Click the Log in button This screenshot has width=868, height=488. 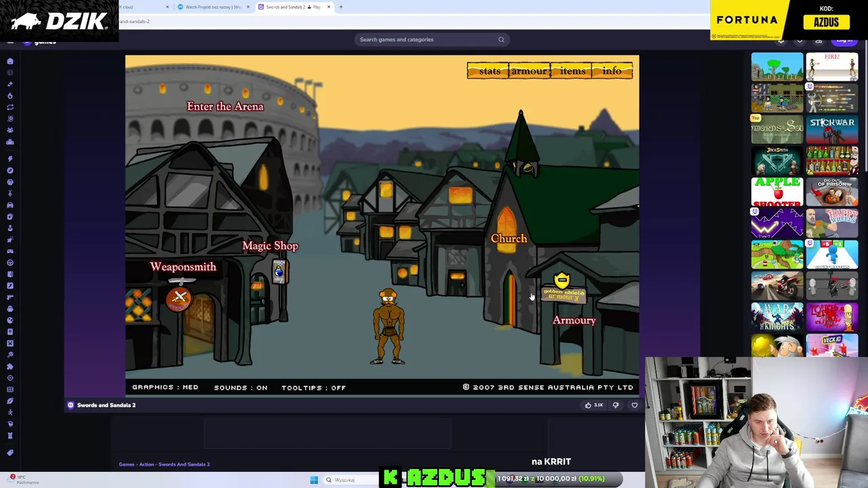coord(844,41)
